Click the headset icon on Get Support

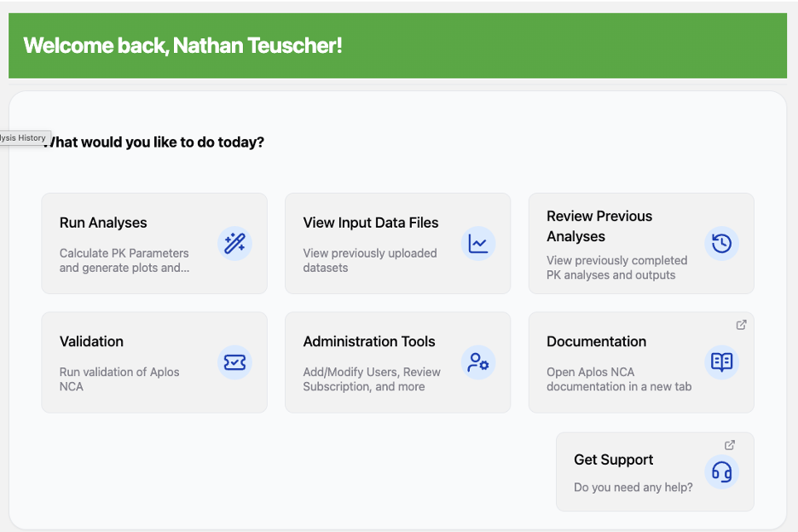point(721,471)
